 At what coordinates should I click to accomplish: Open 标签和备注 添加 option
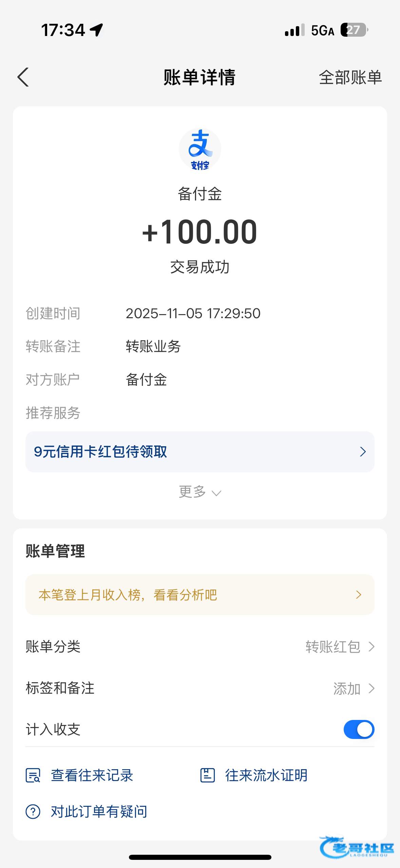(354, 689)
